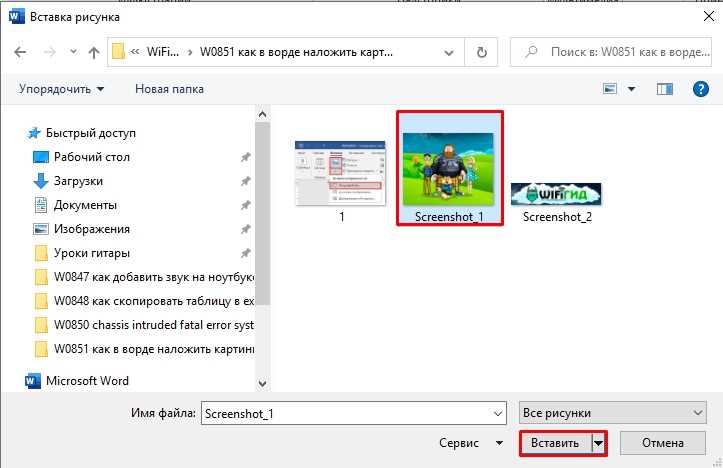Click the Отмена button
Screen dimensions: 723x468
[663, 443]
